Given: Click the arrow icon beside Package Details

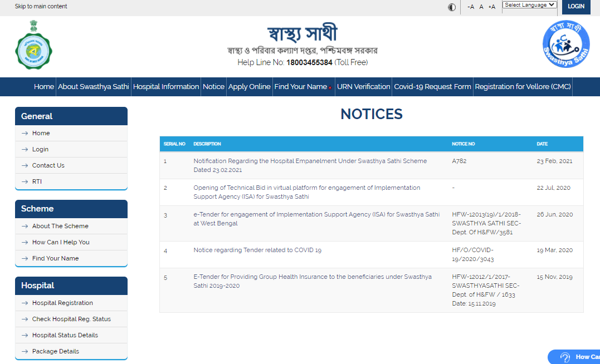Looking at the screenshot, I should (x=25, y=351).
